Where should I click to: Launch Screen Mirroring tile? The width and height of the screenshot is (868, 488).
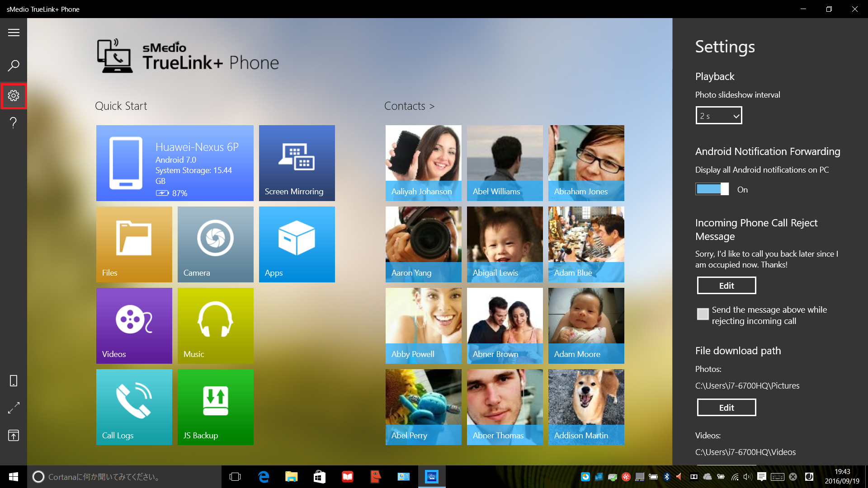point(297,163)
